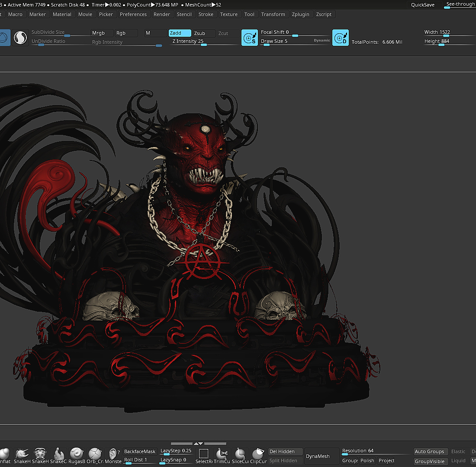Adjust the Roll Dist slider
Viewport: 476px width, 467px height.
pyautogui.click(x=140, y=461)
